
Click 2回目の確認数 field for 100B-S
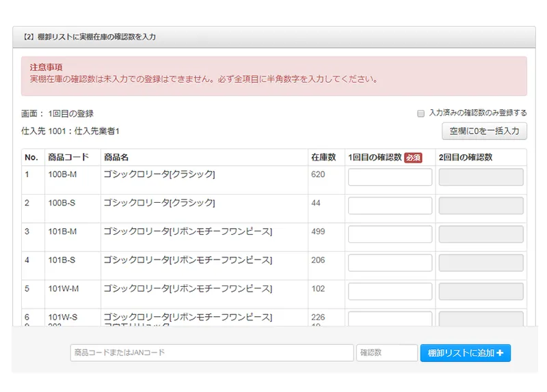(x=481, y=206)
